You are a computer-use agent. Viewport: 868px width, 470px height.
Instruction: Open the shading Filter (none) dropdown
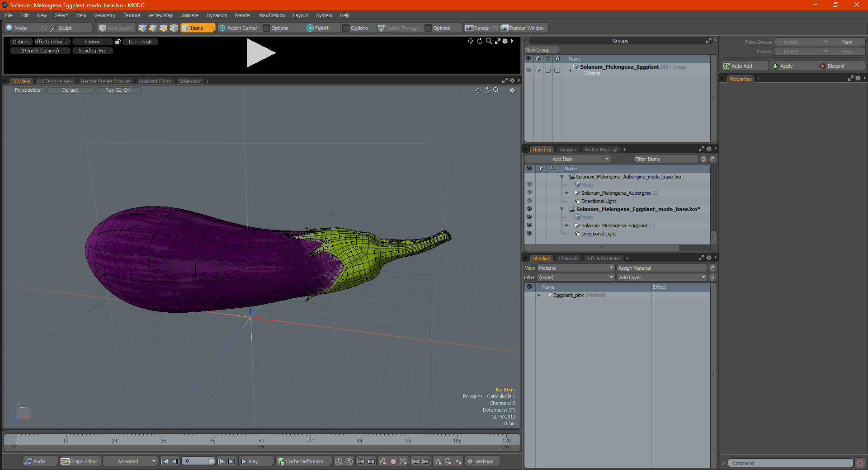click(576, 277)
